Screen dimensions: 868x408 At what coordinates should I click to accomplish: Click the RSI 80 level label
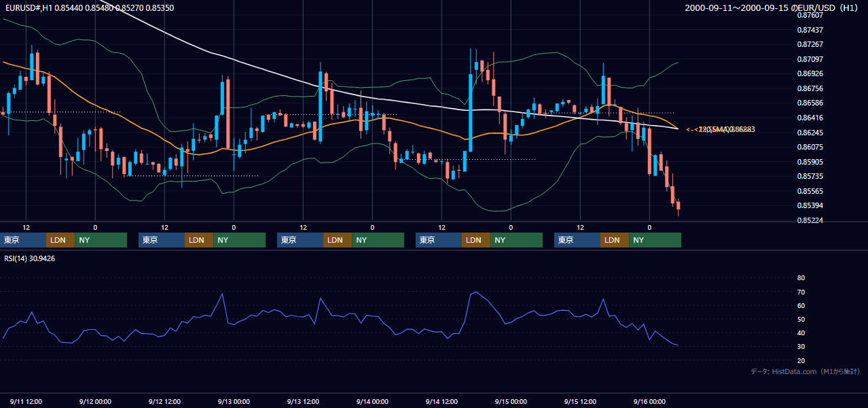(801, 278)
